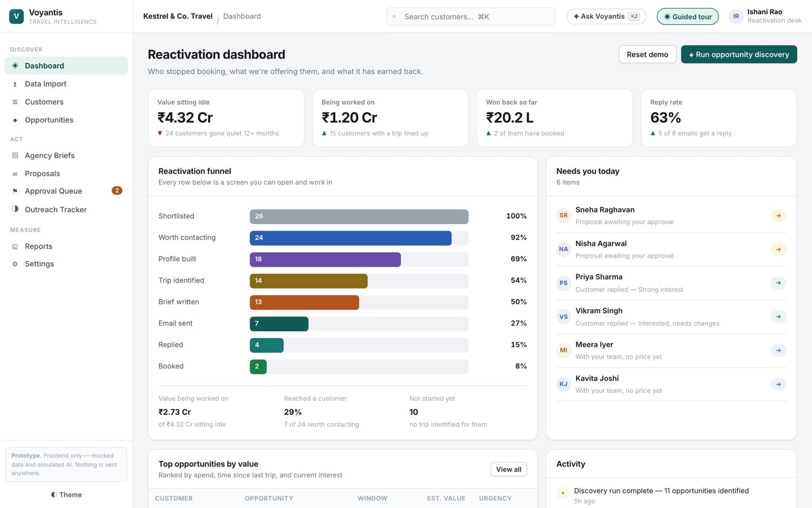Click the Reply rate 63% card

click(719, 118)
